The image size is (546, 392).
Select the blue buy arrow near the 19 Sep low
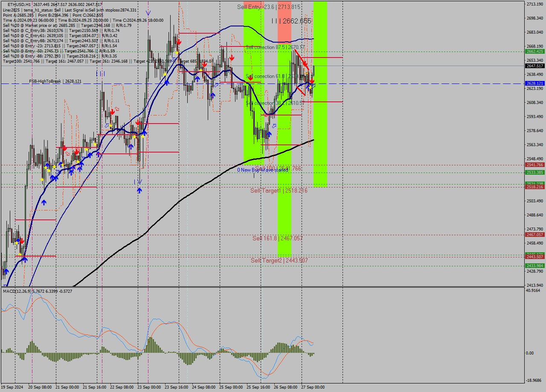(6, 271)
